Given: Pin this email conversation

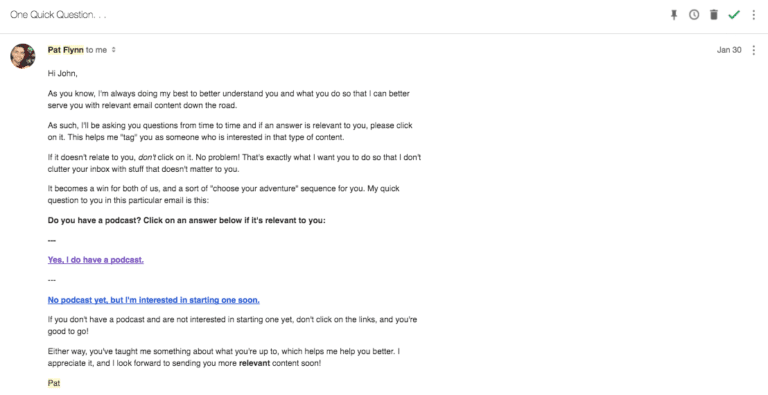Looking at the screenshot, I should (674, 15).
